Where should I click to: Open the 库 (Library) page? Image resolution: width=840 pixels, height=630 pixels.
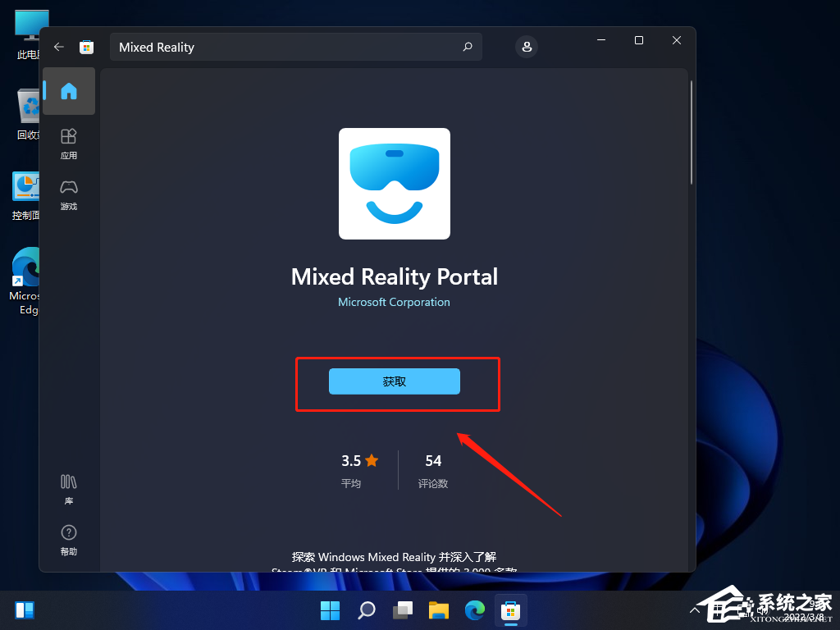click(x=69, y=488)
